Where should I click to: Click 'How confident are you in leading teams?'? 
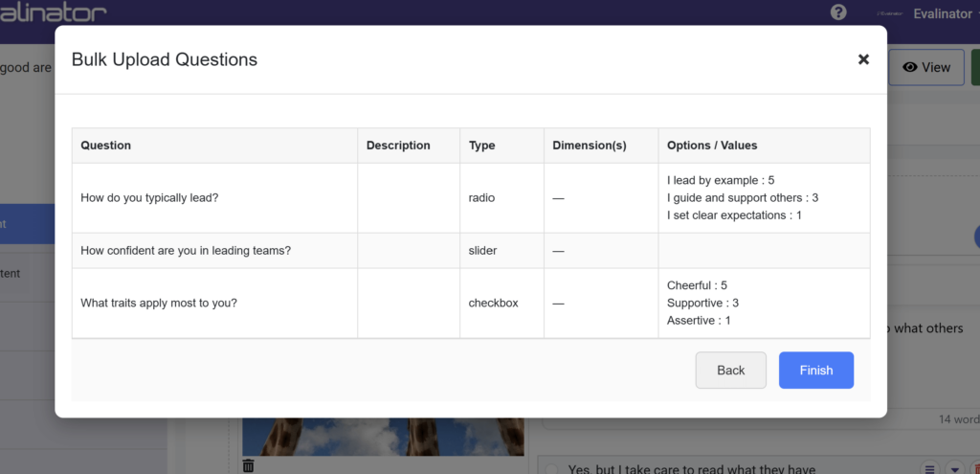point(186,251)
